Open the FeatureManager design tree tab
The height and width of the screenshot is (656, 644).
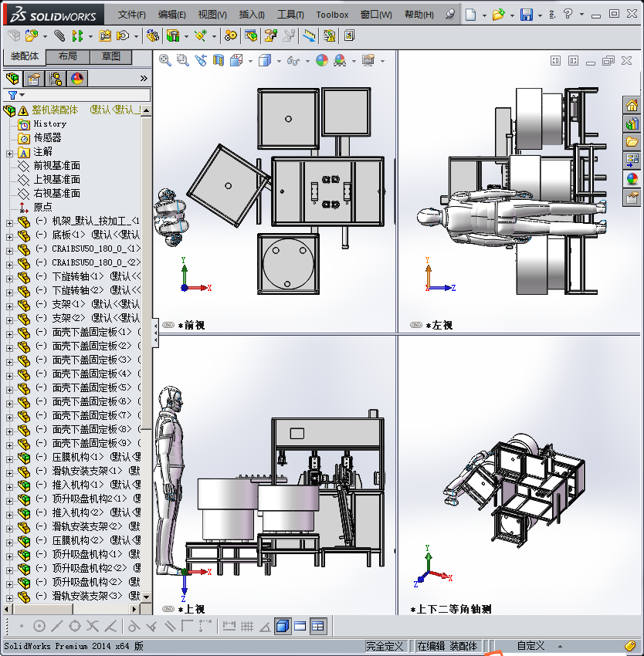pos(12,78)
